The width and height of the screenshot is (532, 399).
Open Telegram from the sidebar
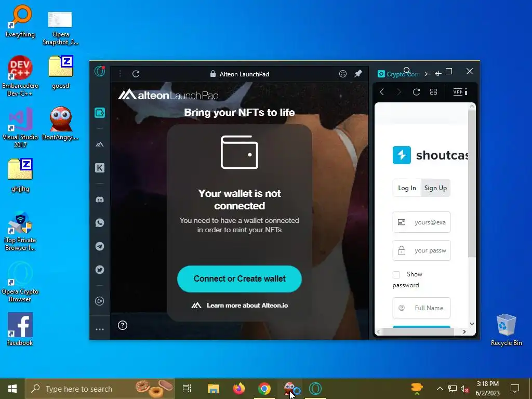(x=100, y=246)
